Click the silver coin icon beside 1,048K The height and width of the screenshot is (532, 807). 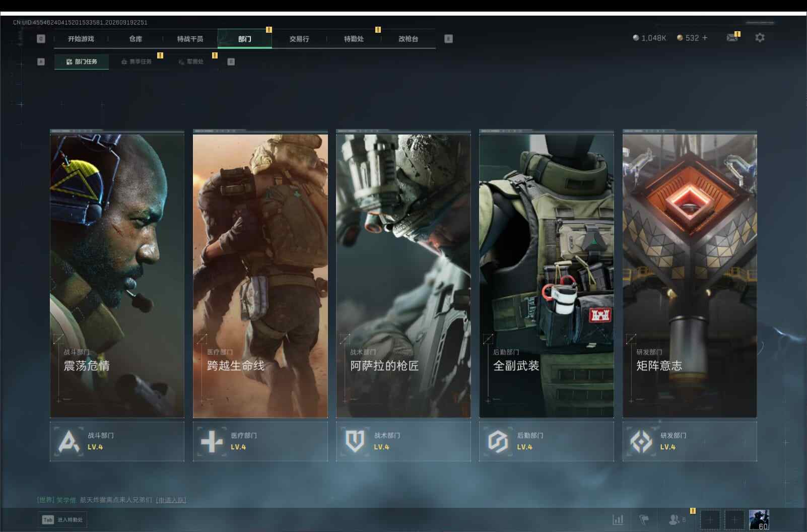click(x=636, y=38)
